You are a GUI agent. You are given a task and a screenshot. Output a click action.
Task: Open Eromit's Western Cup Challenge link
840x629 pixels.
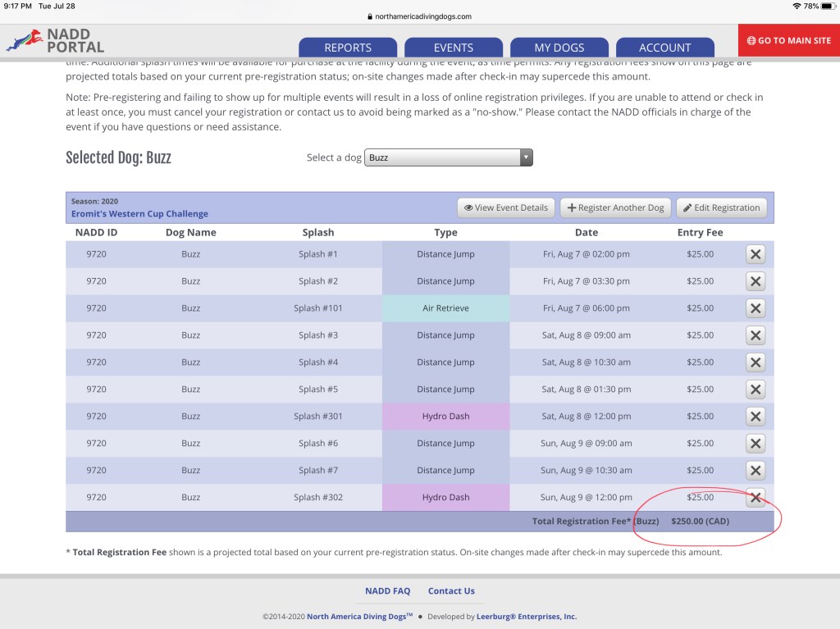pos(139,214)
